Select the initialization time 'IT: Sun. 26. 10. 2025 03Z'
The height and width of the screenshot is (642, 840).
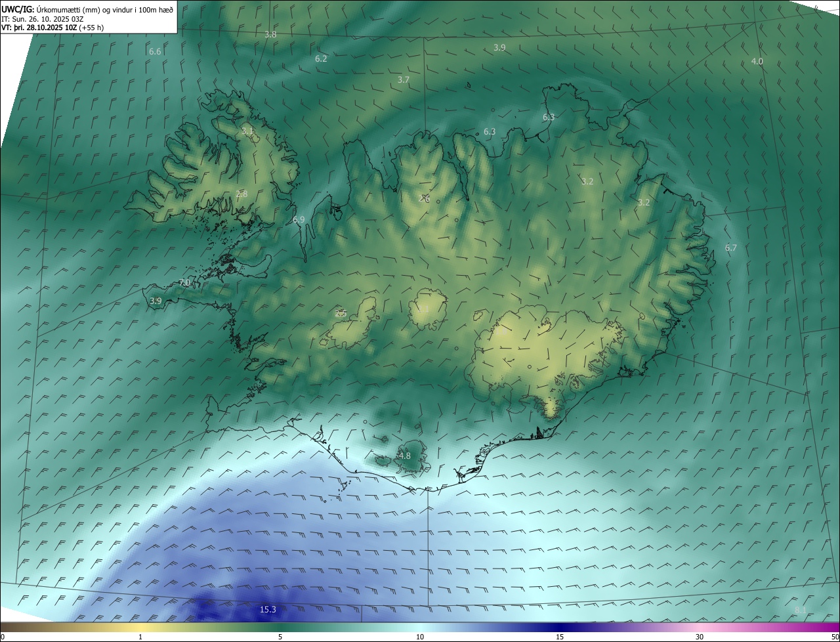[43, 18]
